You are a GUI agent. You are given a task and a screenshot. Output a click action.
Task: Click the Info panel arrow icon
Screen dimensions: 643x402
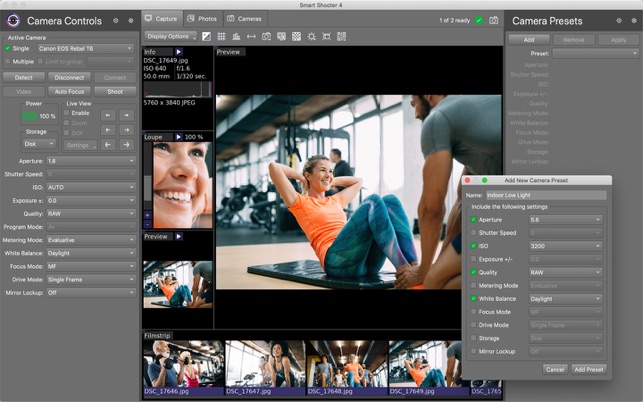(x=179, y=51)
